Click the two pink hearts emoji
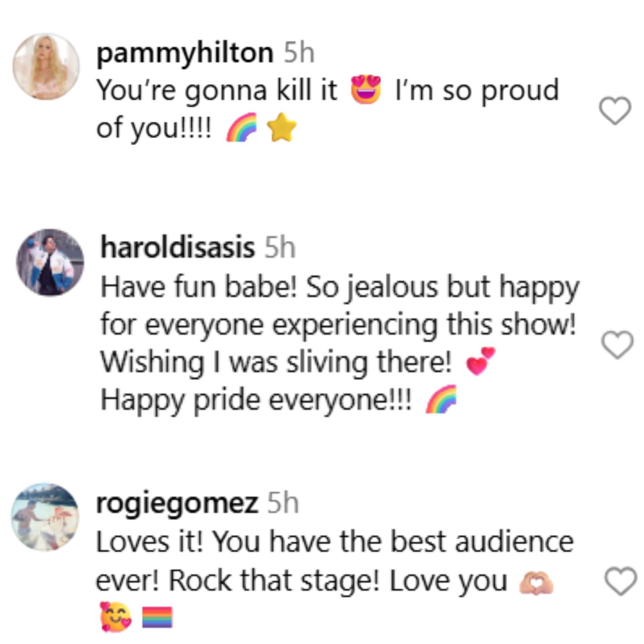This screenshot has width=644, height=644. tap(480, 361)
